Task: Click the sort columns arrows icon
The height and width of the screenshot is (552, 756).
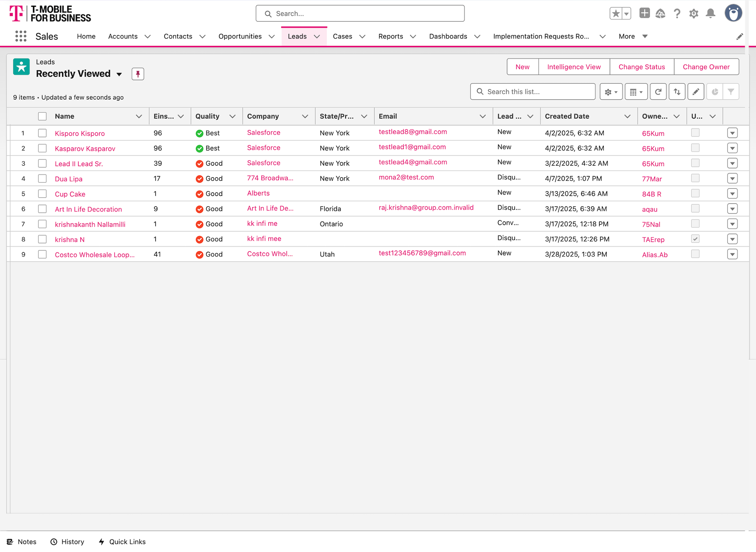Action: (677, 92)
